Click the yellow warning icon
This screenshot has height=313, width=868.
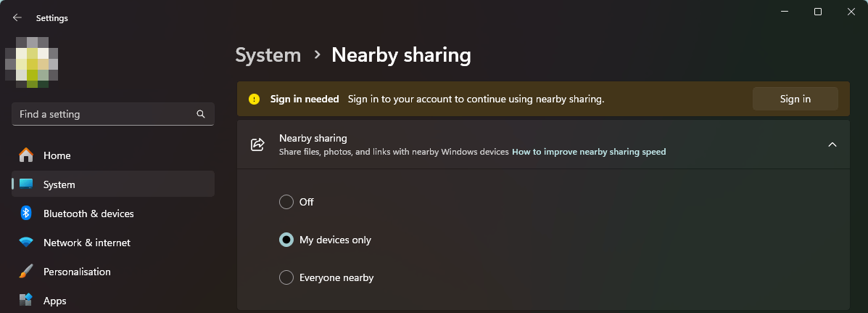[x=254, y=99]
